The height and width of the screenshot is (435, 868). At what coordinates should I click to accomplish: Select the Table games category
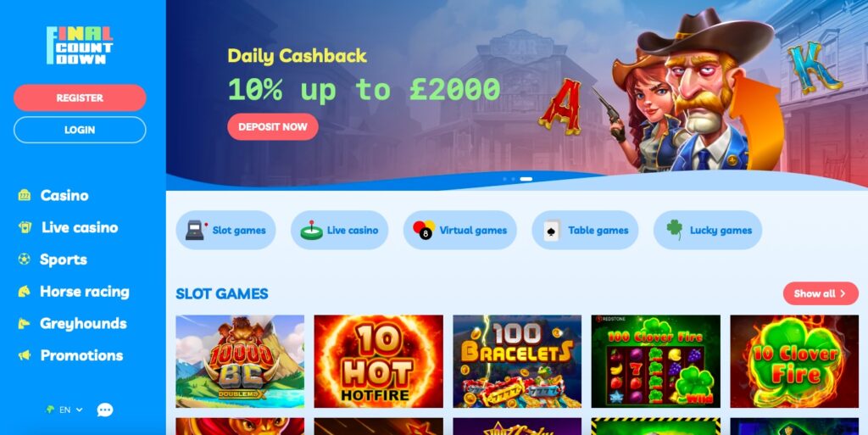(585, 230)
